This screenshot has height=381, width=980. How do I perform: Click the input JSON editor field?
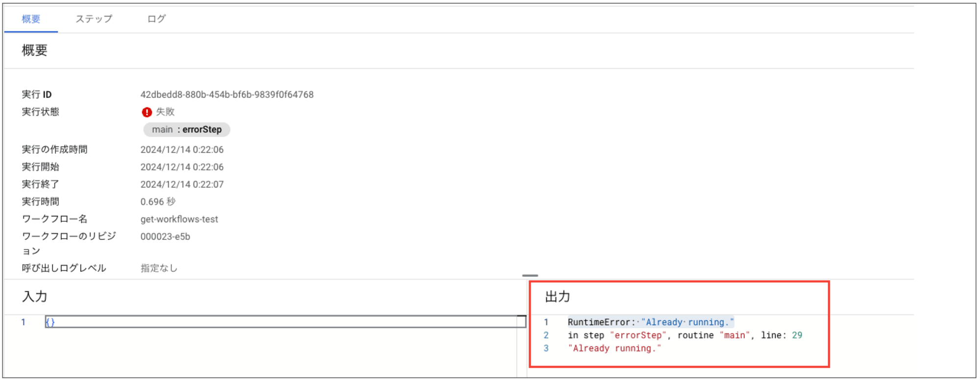(x=285, y=322)
